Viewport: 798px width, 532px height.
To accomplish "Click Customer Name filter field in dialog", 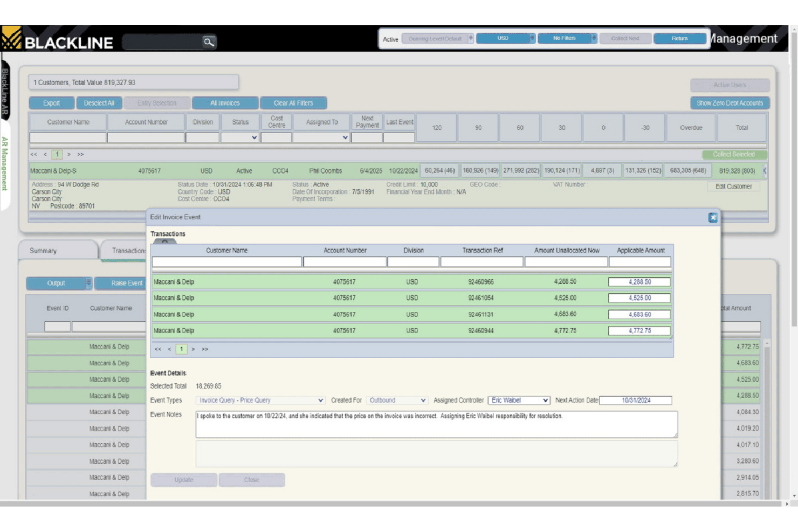I will click(x=226, y=262).
